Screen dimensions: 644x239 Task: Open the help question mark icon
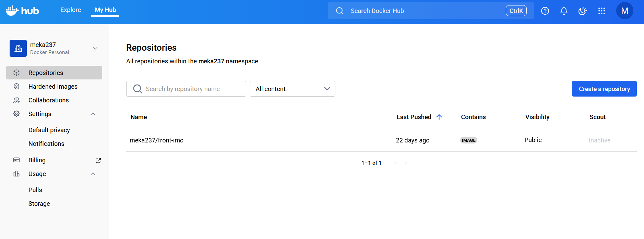pyautogui.click(x=545, y=11)
